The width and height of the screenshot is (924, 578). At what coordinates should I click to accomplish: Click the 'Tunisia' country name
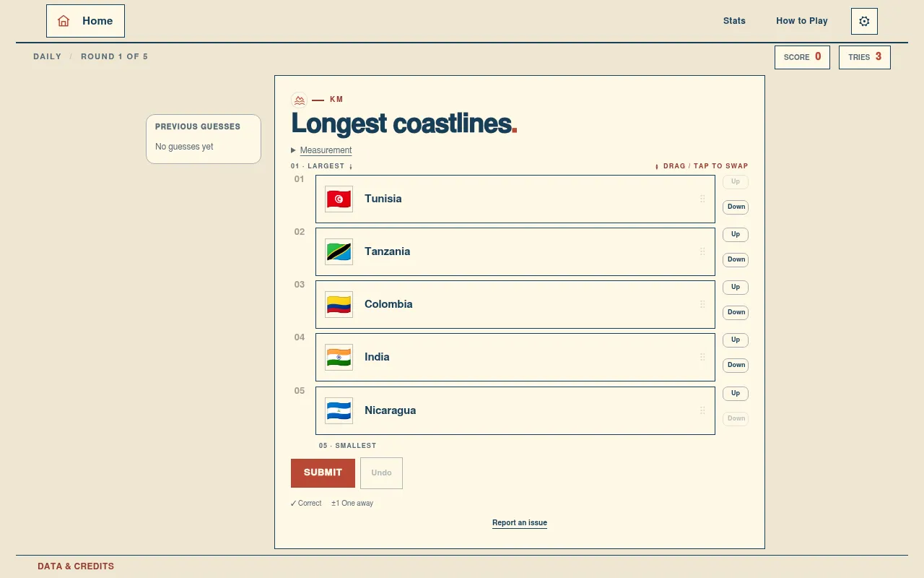click(383, 199)
